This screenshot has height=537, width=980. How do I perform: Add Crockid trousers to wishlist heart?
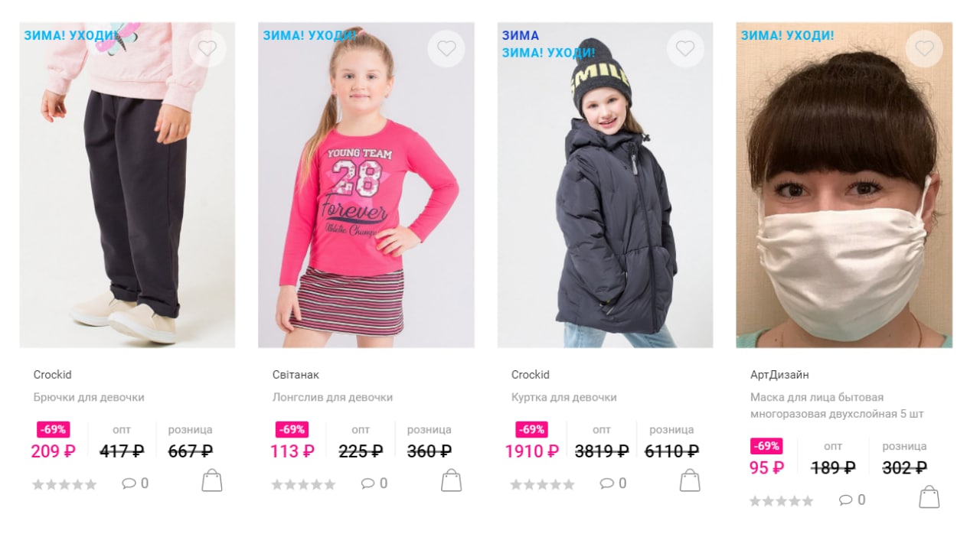tap(207, 49)
